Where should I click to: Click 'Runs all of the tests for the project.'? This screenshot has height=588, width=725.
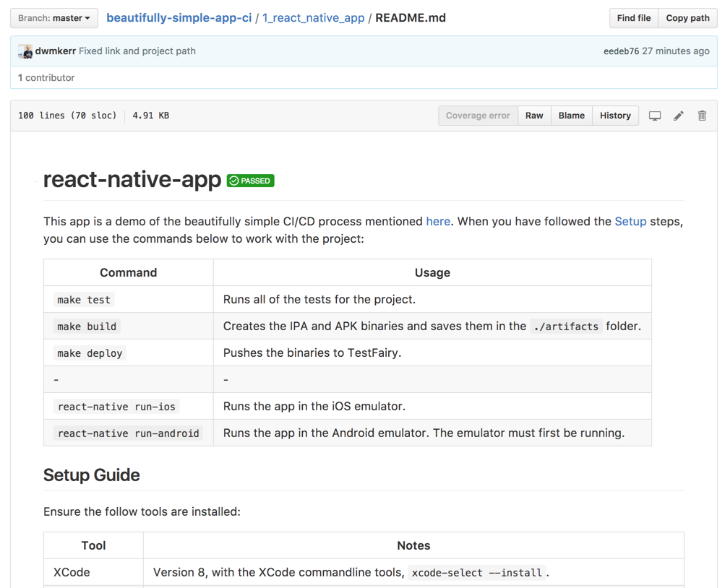pyautogui.click(x=319, y=299)
